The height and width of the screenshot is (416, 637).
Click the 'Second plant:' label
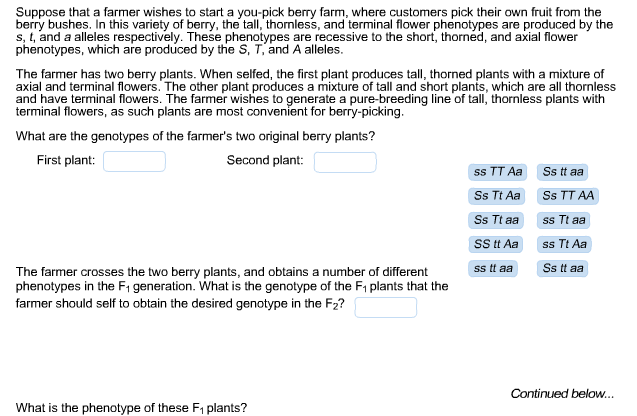point(265,160)
